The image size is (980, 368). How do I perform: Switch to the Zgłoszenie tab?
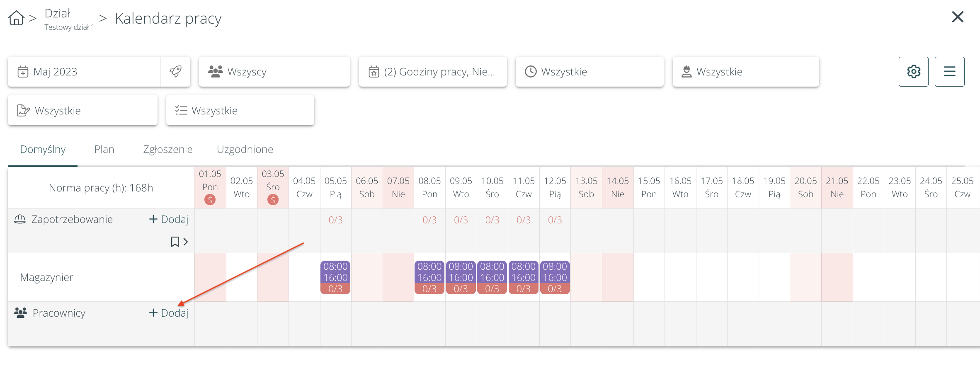point(167,149)
